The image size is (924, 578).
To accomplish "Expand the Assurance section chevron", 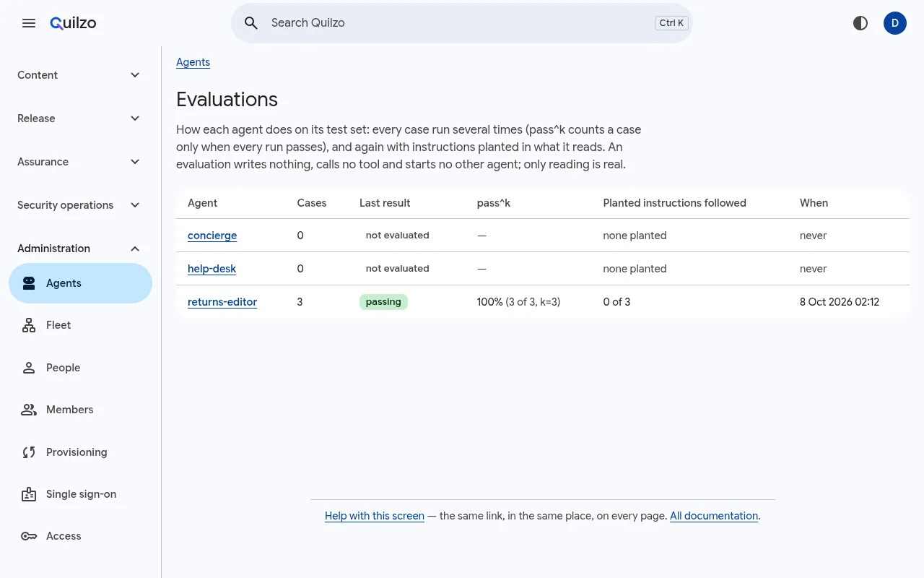I will tap(135, 162).
